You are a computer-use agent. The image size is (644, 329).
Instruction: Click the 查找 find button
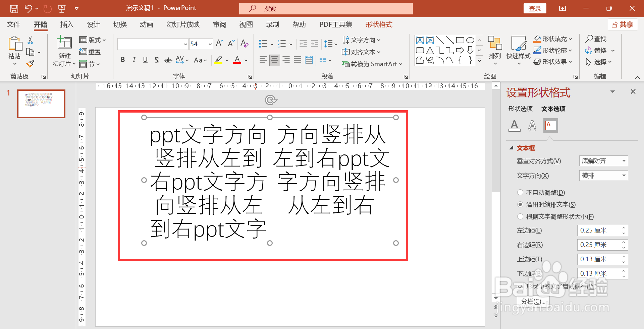coord(596,39)
